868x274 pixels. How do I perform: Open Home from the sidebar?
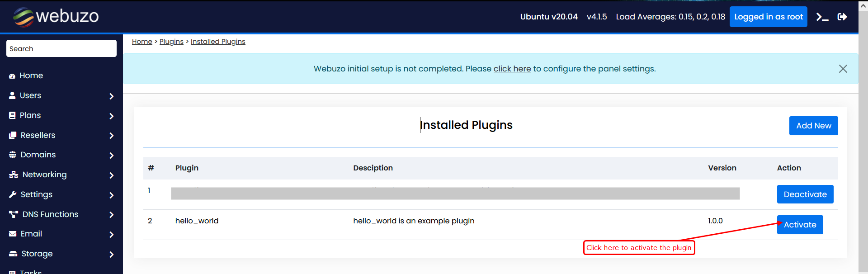(x=31, y=76)
